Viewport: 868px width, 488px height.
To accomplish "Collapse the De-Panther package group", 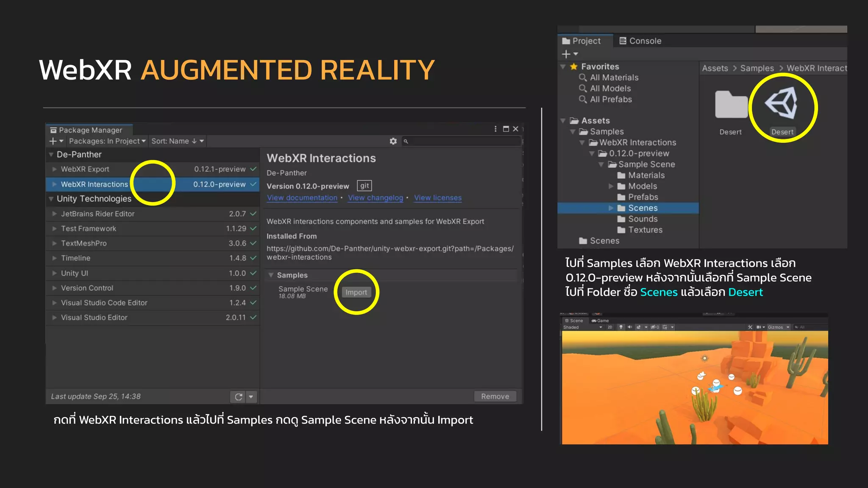I will pos(51,155).
